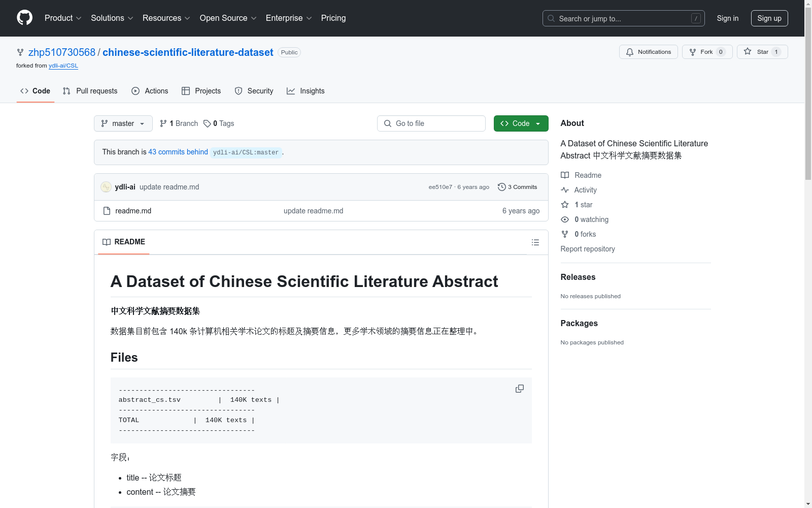Viewport: 812px width, 508px height.
Task: Open the Security tab
Action: point(254,91)
